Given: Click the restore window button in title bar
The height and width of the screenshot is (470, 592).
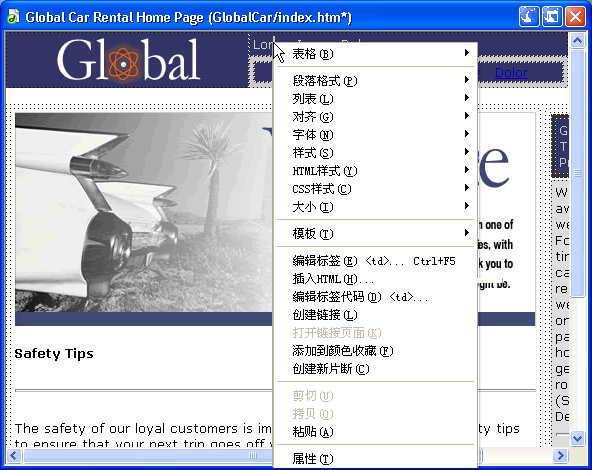Looking at the screenshot, I should click(x=552, y=17).
